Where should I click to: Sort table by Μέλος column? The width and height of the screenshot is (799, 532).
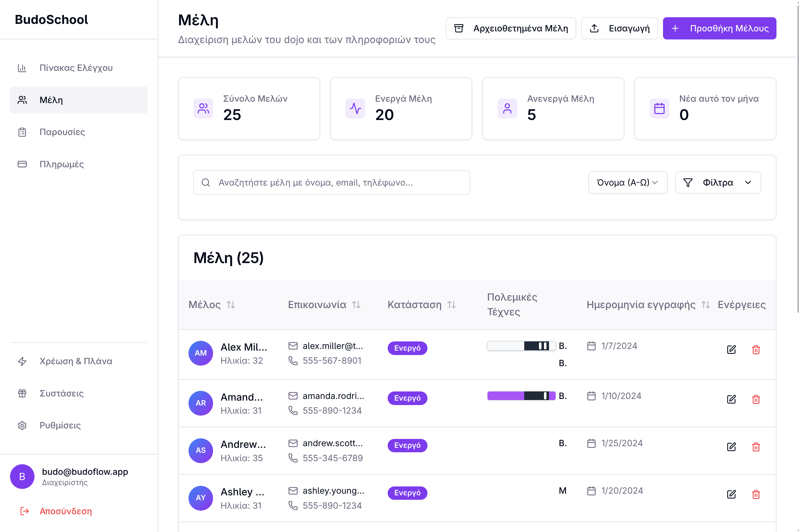tap(231, 305)
